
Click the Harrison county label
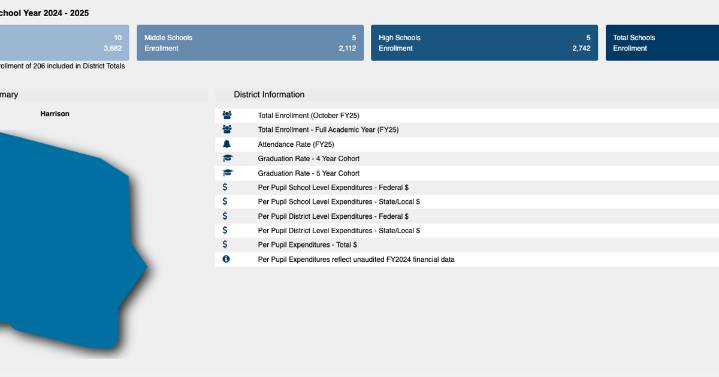pos(55,114)
